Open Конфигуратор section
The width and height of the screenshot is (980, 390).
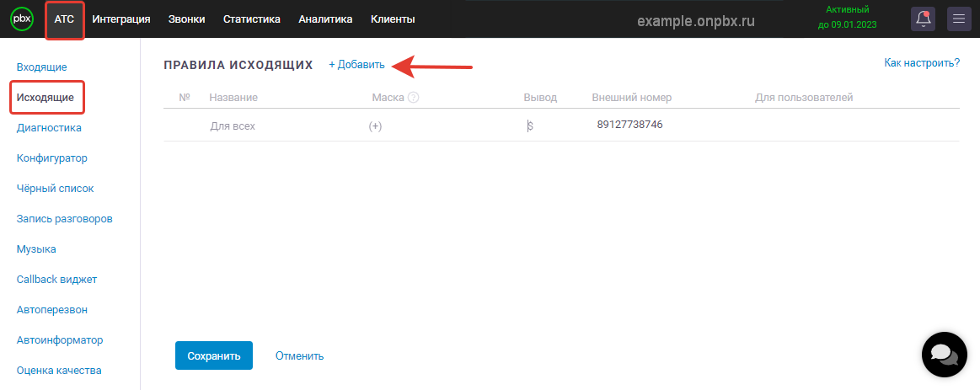click(52, 158)
